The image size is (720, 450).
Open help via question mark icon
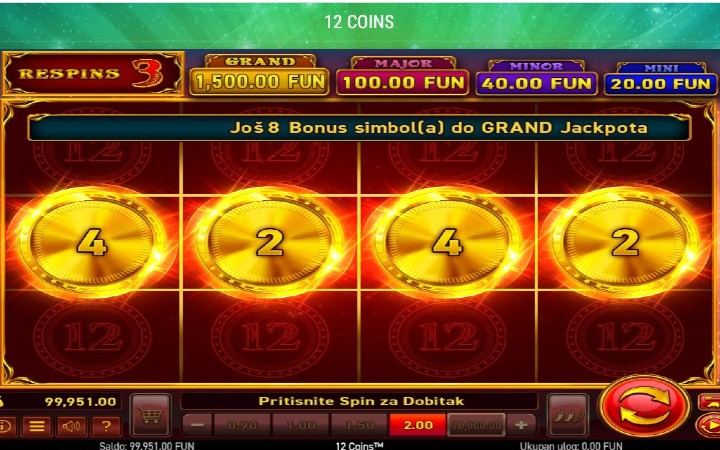(106, 427)
